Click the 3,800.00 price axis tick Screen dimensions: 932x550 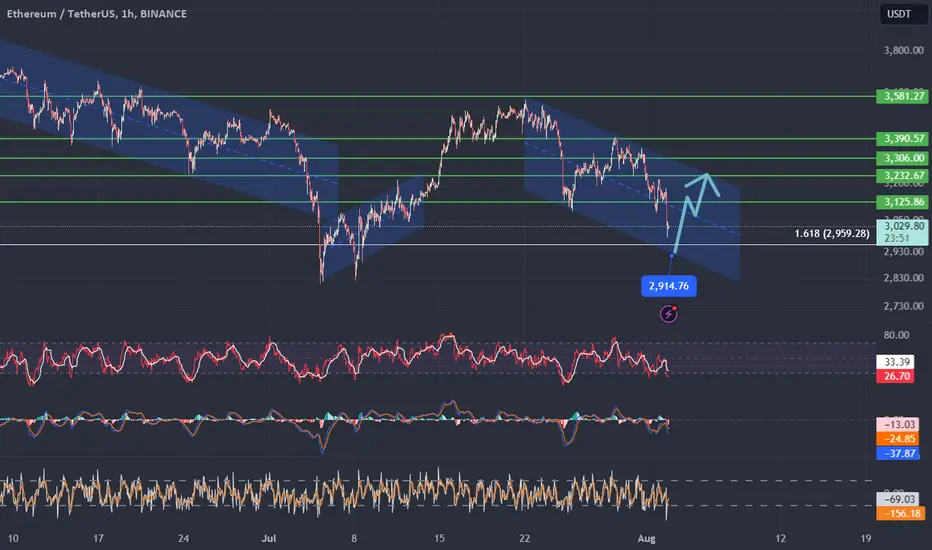tap(903, 51)
